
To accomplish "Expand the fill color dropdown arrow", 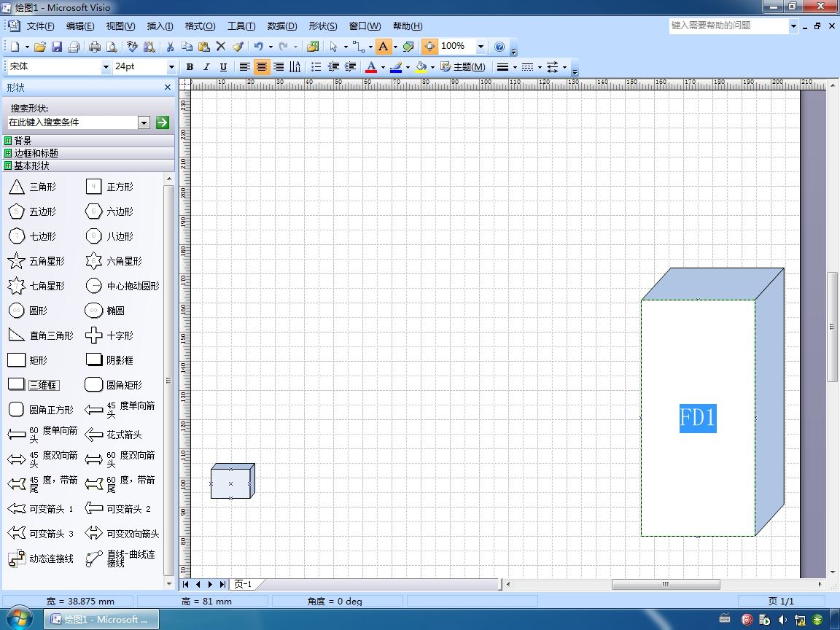I will pyautogui.click(x=432, y=67).
